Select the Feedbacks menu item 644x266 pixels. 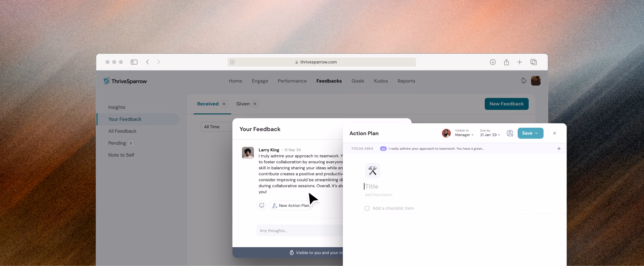pos(329,81)
